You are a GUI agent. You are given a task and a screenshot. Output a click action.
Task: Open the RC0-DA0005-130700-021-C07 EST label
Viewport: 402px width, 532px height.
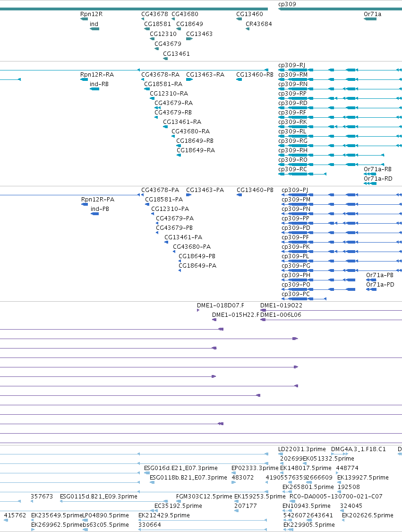tap(336, 497)
